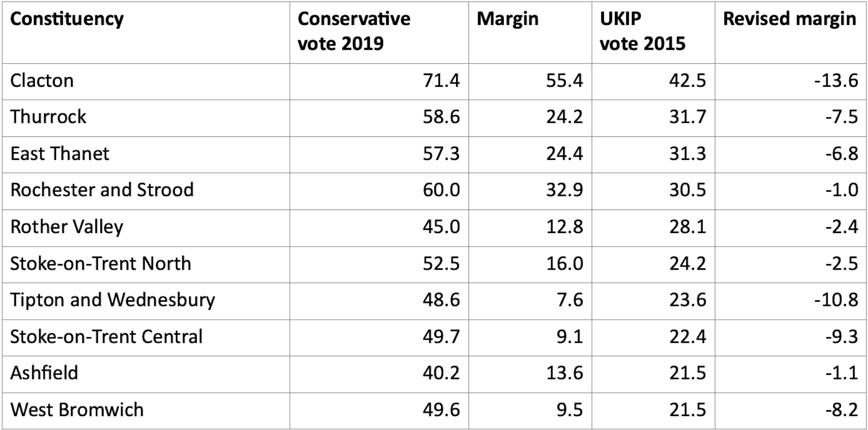Select the Margin column header
Screen dimensions: 868x430
click(507, 19)
